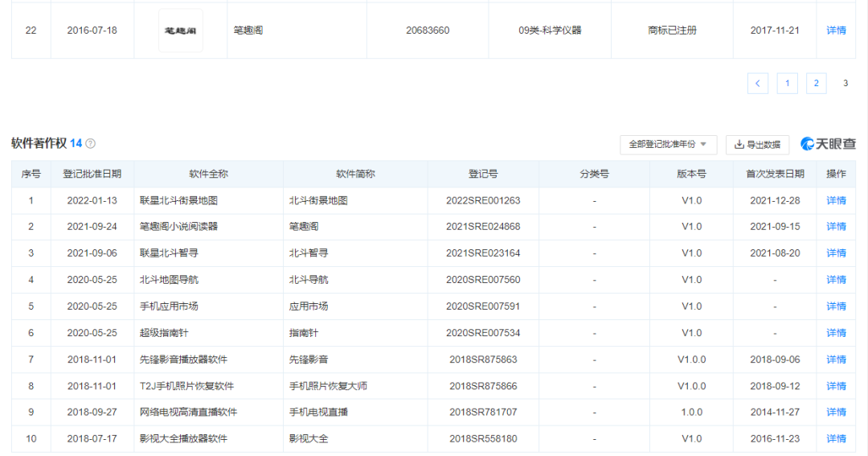View 详情 of 北斗地图导航 row
Viewport: 868px width, 456px height.
pos(836,280)
